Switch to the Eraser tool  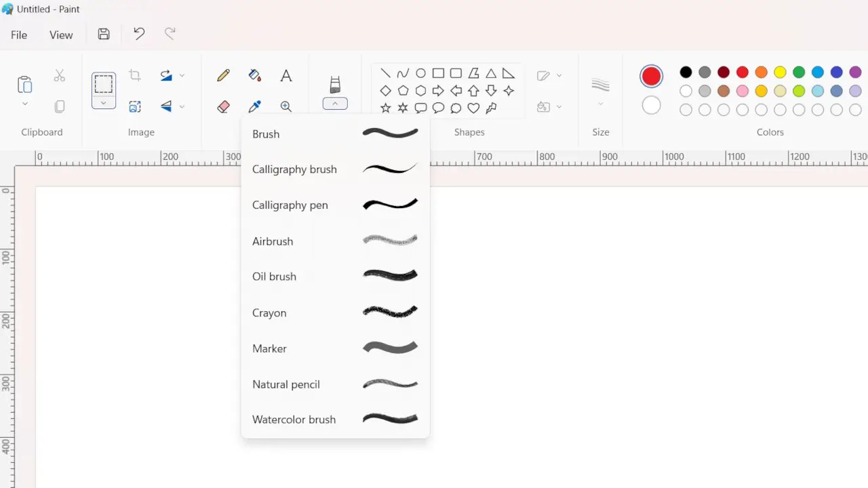click(x=223, y=106)
